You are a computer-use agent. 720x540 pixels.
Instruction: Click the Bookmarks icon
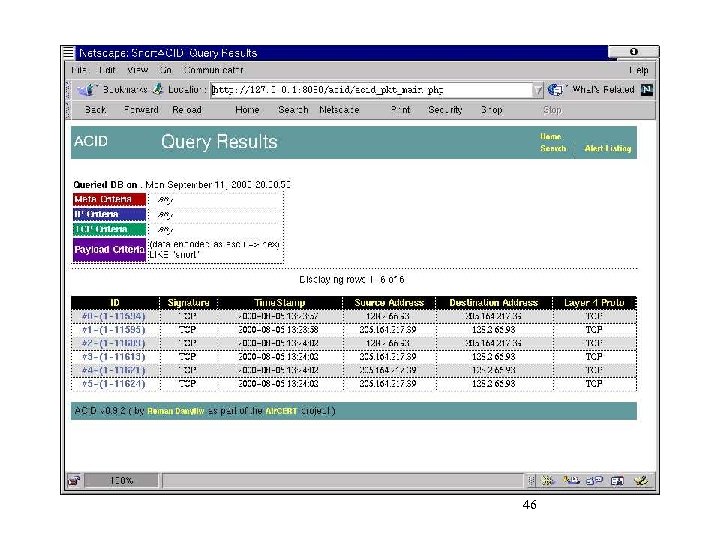click(x=85, y=89)
